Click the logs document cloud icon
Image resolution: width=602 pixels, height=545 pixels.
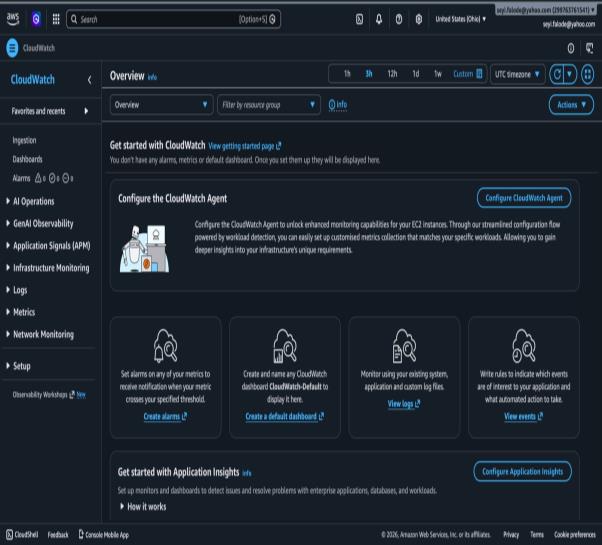tap(404, 346)
